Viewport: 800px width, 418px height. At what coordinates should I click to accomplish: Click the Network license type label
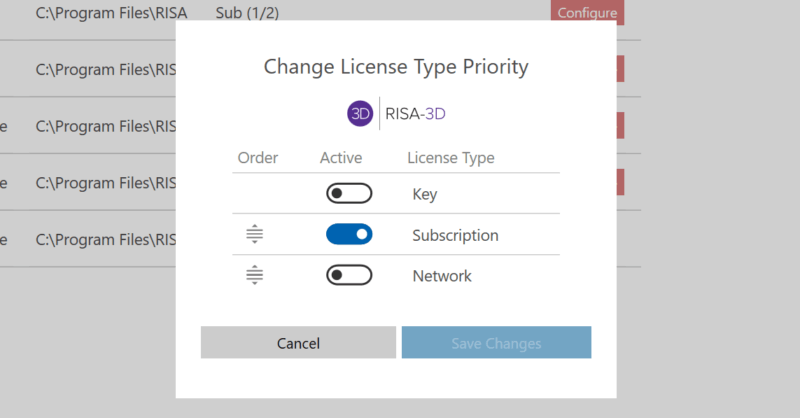pos(442,275)
